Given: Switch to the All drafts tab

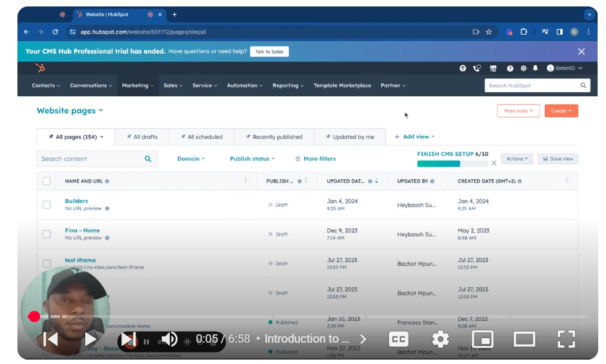Looking at the screenshot, I should (x=142, y=137).
